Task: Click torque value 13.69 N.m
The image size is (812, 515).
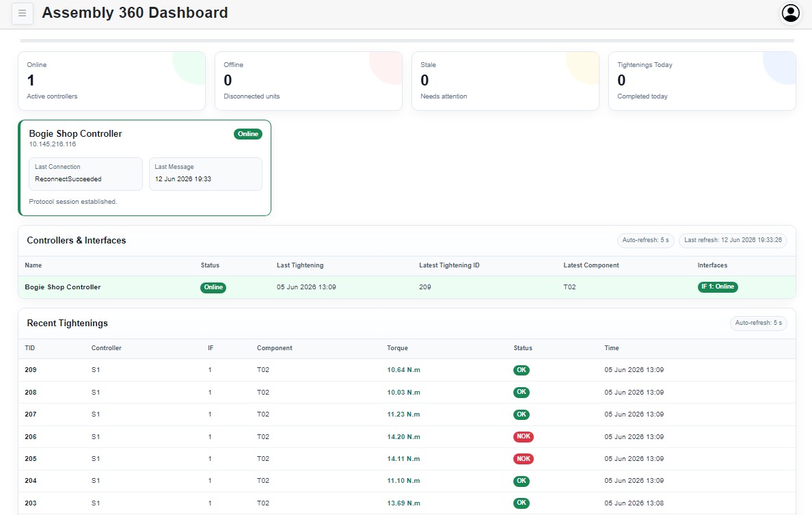Action: (403, 503)
